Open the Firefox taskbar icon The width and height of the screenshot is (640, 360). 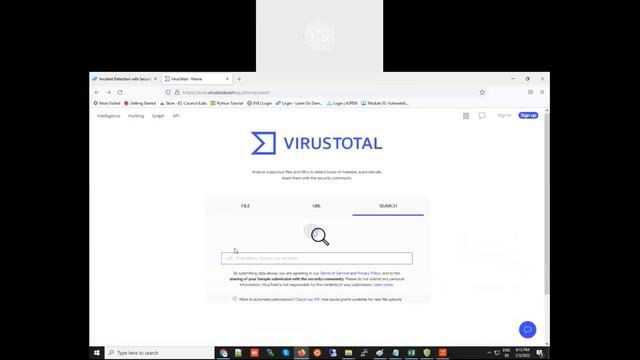point(301,353)
